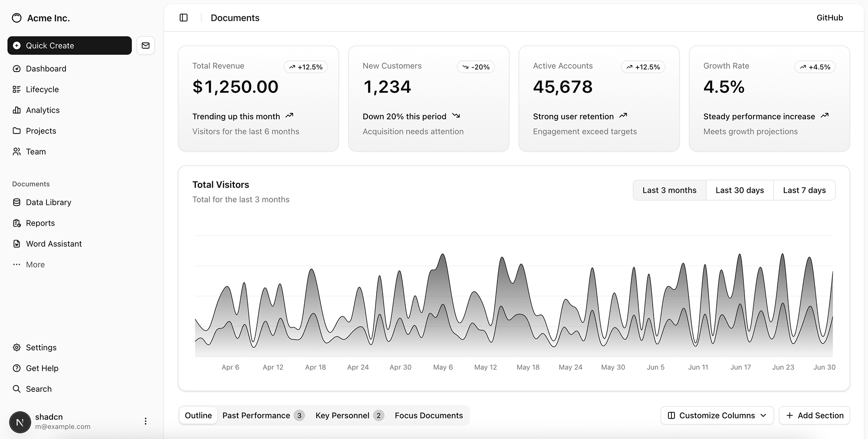Switch chart to Last 30 days
Image resolution: width=868 pixels, height=439 pixels.
[x=740, y=190]
